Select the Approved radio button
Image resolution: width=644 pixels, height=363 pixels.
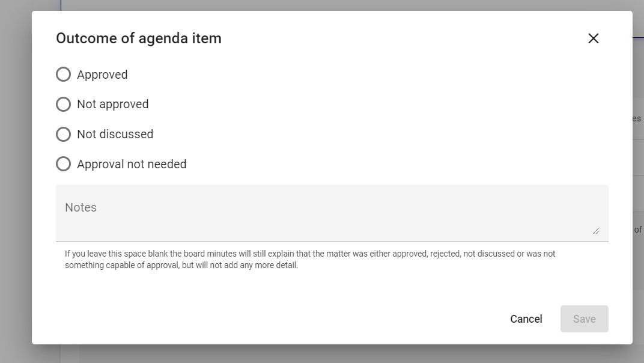63,75
